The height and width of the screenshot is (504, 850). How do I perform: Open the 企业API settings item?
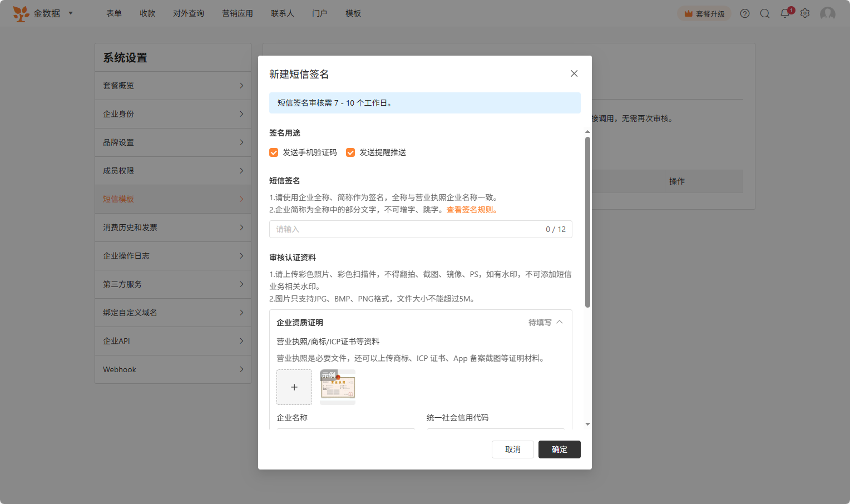coord(173,341)
